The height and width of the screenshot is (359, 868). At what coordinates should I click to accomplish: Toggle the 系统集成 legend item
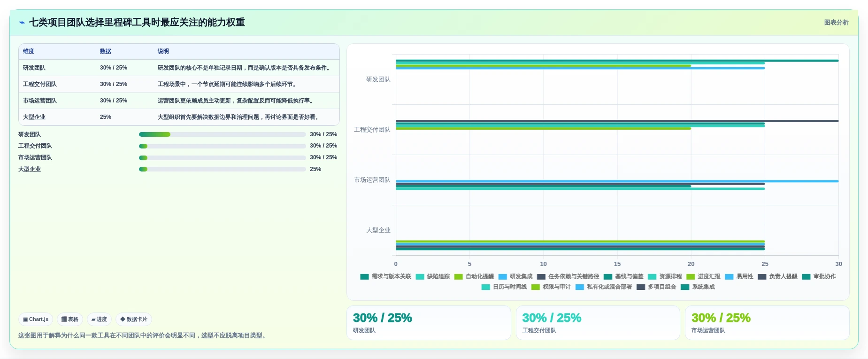tap(698, 287)
